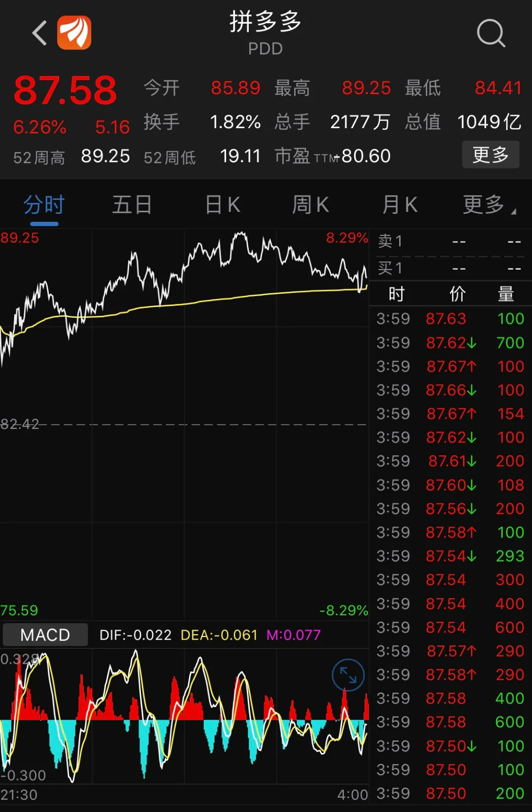Screen dimensions: 532x812
Task: Click 总手 value 2177万
Action: pos(360,122)
